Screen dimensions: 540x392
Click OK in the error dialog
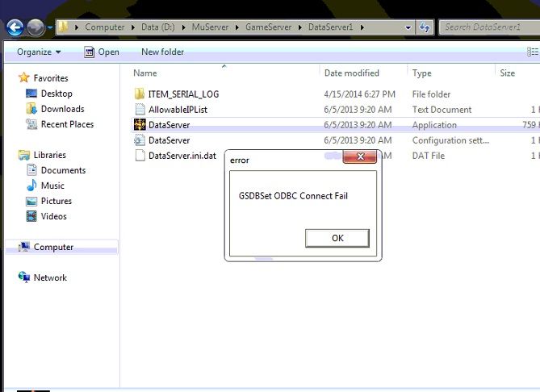(x=337, y=238)
